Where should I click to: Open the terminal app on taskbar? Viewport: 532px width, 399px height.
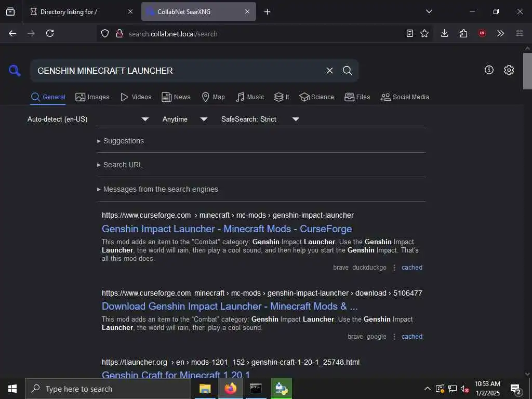(x=256, y=389)
